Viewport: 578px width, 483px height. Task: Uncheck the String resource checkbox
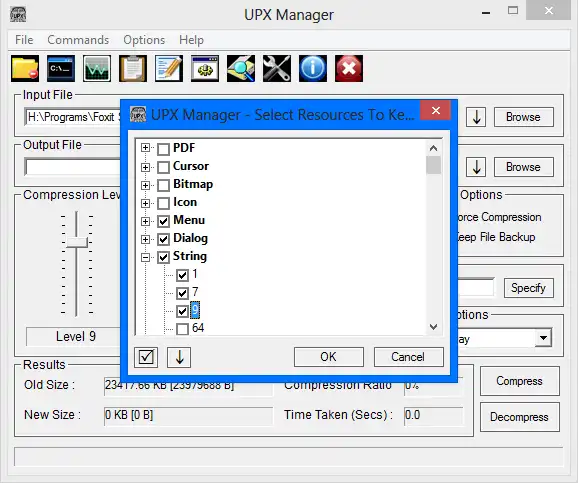163,257
